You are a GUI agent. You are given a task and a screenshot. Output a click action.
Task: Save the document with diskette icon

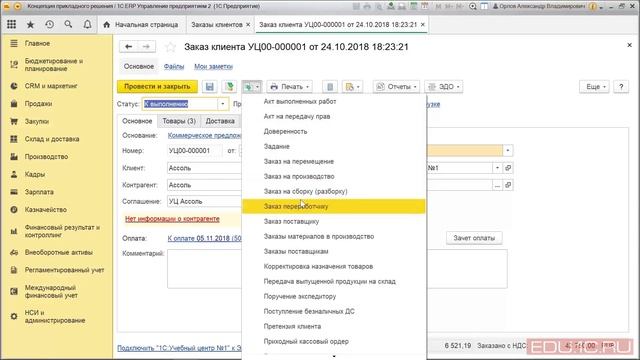pos(210,87)
